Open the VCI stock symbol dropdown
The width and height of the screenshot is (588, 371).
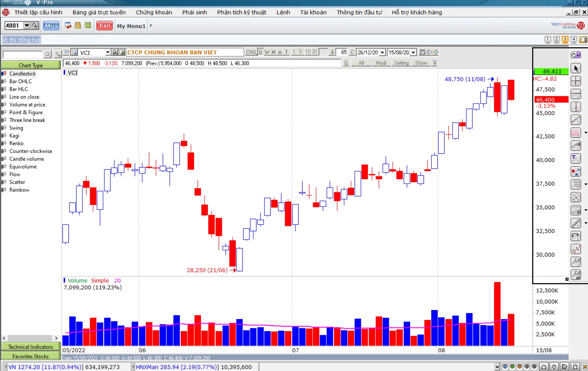tap(107, 53)
